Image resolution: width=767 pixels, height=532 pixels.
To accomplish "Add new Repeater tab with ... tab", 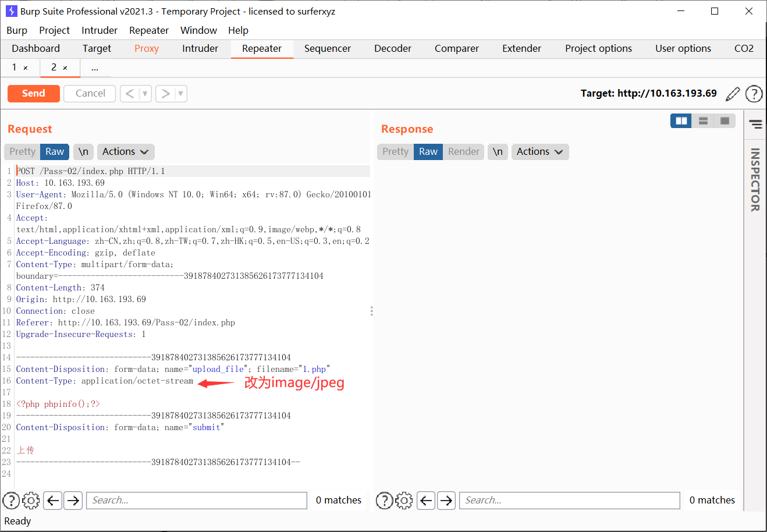I will tap(95, 68).
